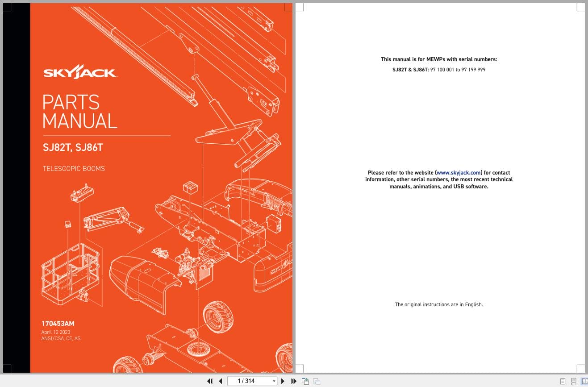Select the serial range 97 100 001 to 97 199 999
The image size is (588, 387).
coord(458,70)
